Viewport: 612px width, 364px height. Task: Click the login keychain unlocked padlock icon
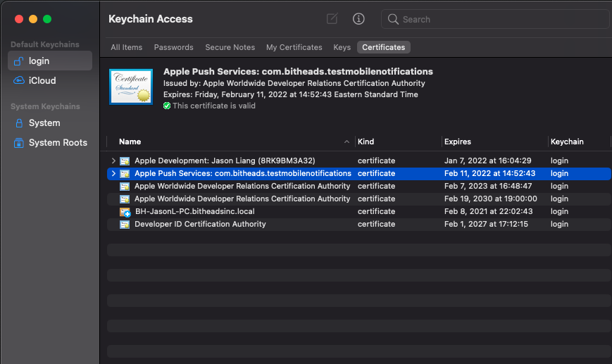pos(19,61)
